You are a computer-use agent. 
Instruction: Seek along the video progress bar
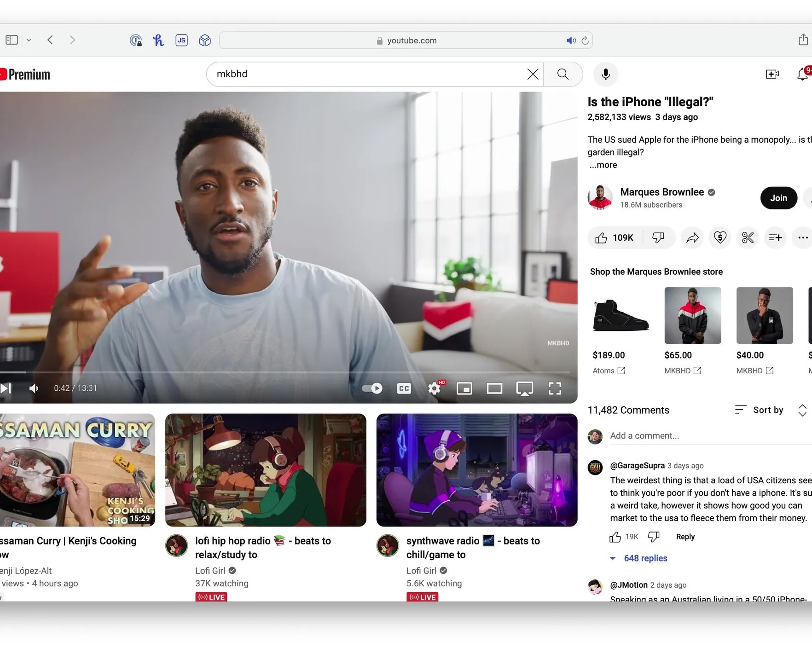(x=285, y=372)
